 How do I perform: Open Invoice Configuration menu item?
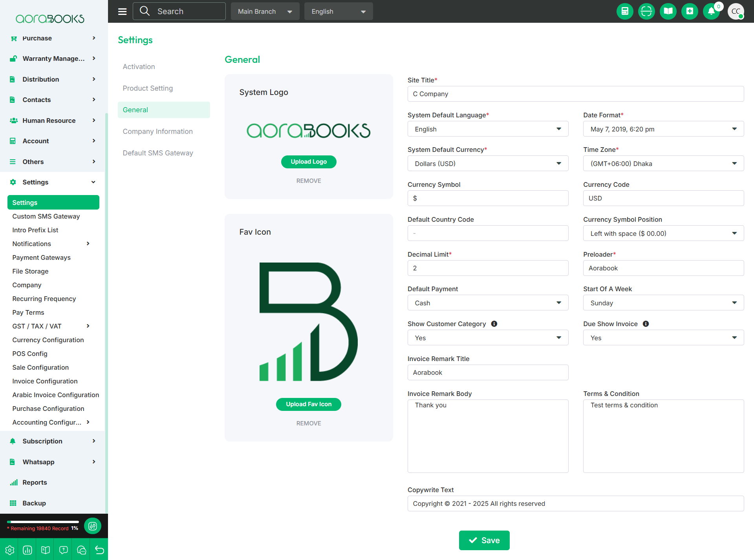pos(45,381)
